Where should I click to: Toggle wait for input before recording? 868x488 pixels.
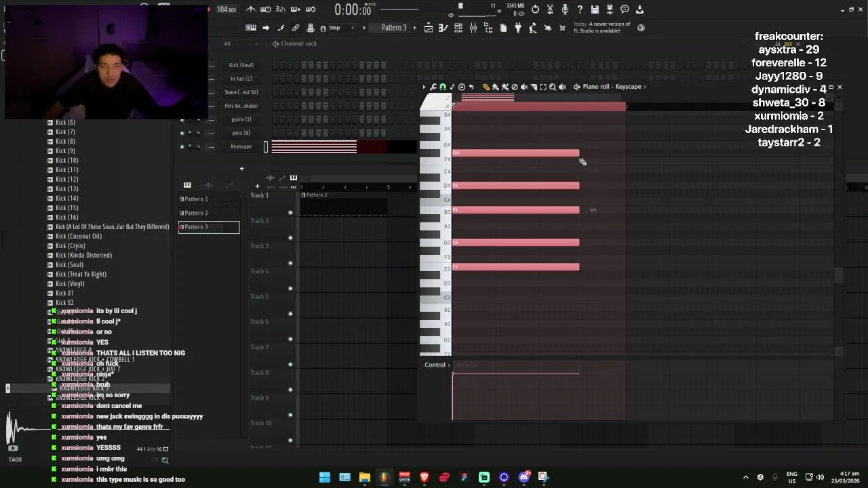(x=266, y=9)
